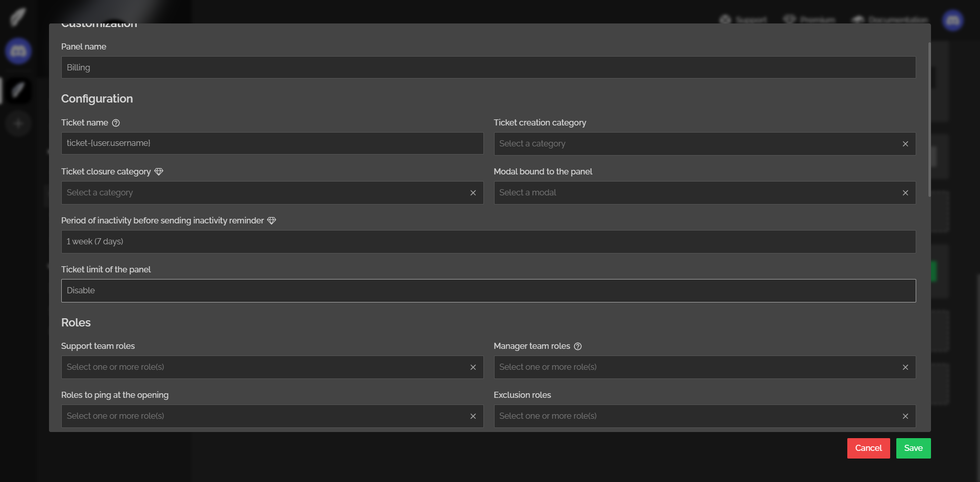The height and width of the screenshot is (482, 980).
Task: Clear the Manager team roles selection
Action: pyautogui.click(x=905, y=367)
